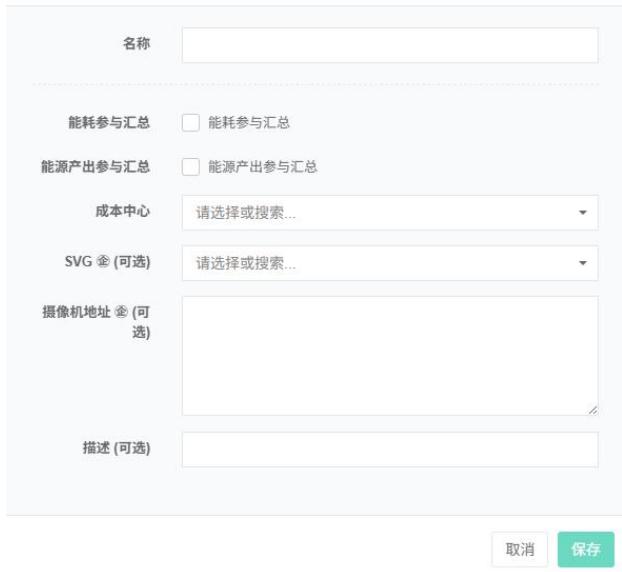The image size is (622, 572).
Task: Focus the 名称 text field
Action: point(389,46)
